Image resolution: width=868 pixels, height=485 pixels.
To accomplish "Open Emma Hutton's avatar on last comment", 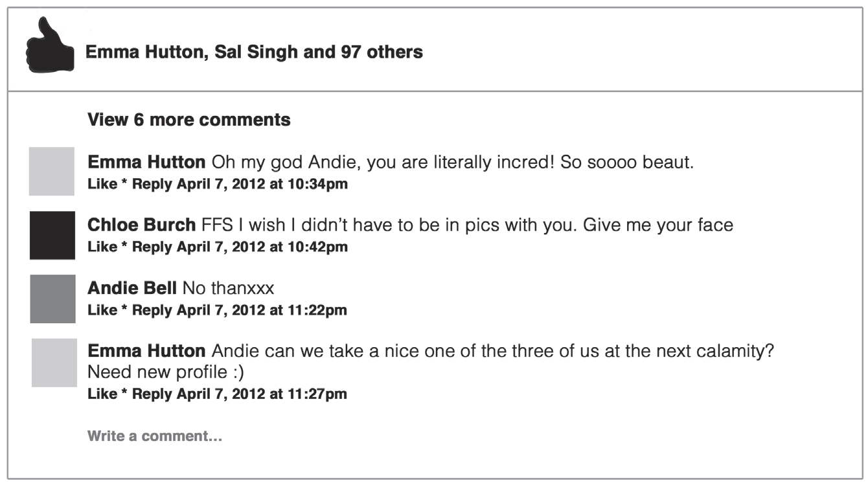I will tap(54, 363).
